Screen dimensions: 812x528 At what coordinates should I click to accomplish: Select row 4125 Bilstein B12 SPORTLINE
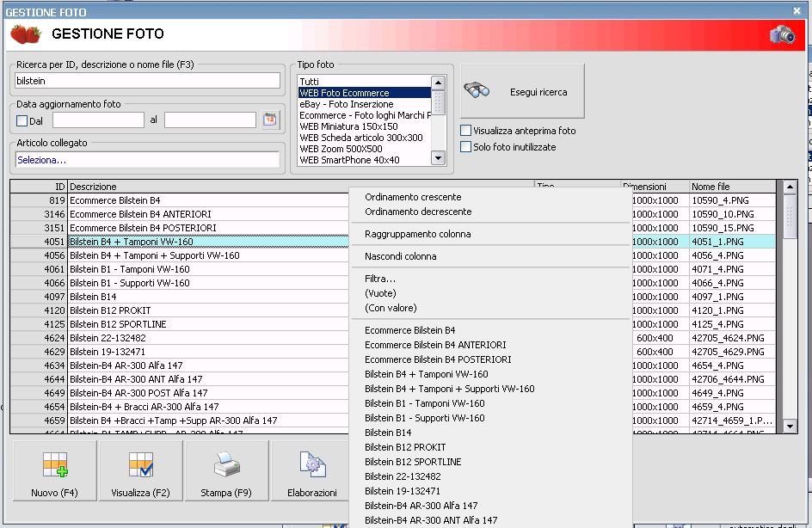pyautogui.click(x=179, y=324)
